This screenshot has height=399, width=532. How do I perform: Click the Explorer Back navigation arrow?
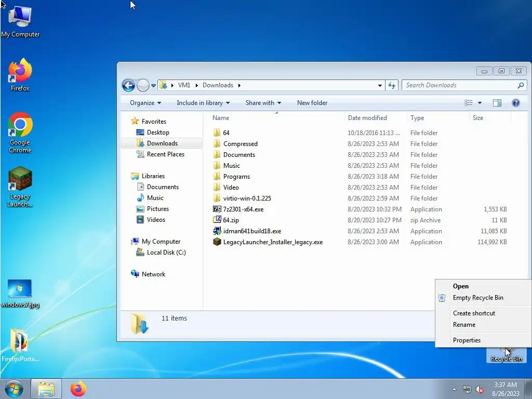coord(128,85)
